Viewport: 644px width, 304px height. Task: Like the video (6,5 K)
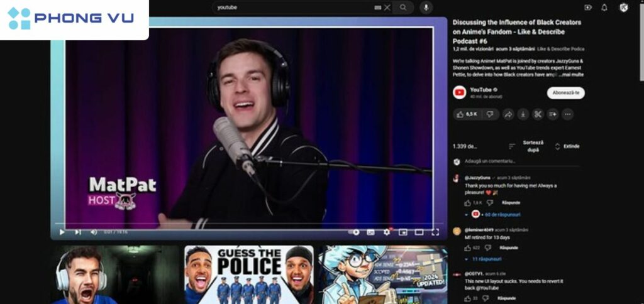[x=467, y=114]
